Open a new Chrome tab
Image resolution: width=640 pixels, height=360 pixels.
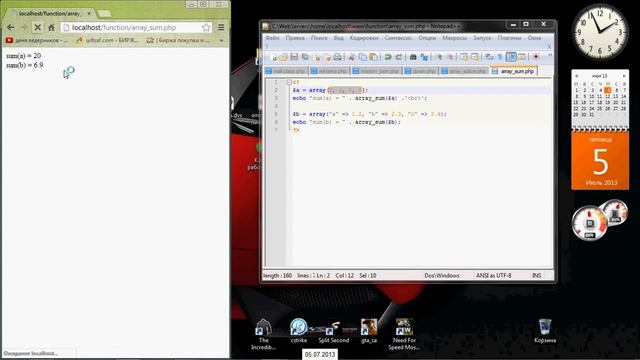click(x=104, y=13)
